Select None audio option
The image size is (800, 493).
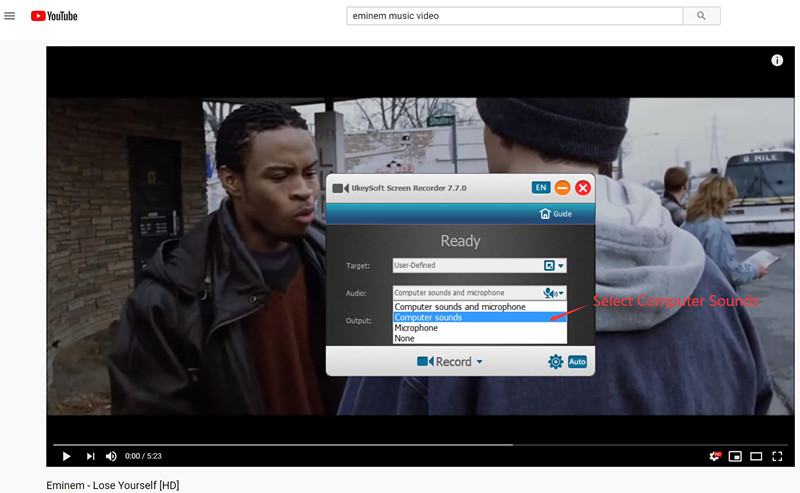[479, 339]
